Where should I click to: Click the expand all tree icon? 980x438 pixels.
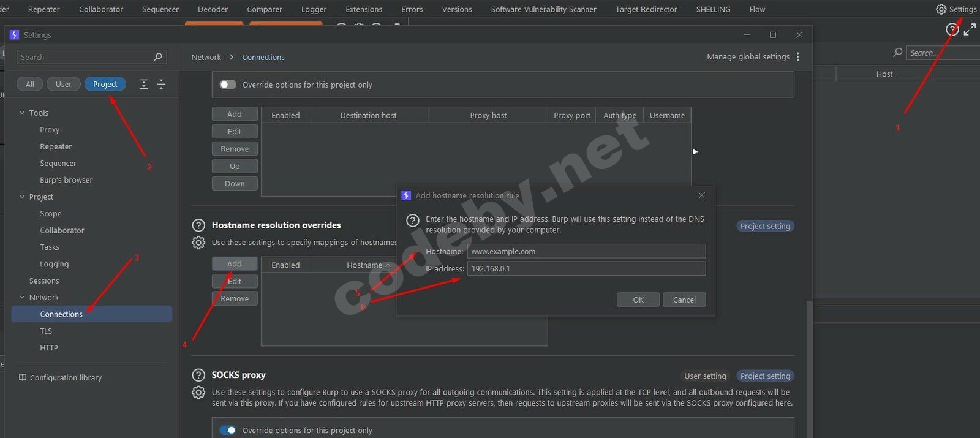(144, 85)
